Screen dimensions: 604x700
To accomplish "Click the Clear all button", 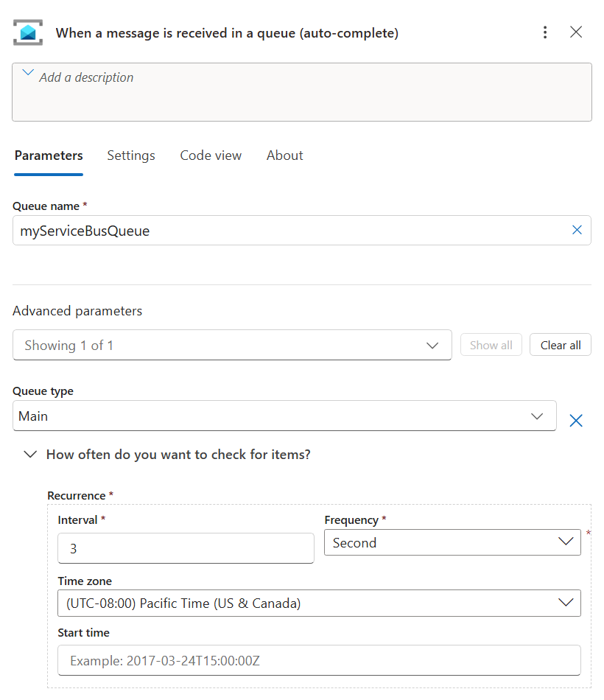I will click(x=560, y=345).
